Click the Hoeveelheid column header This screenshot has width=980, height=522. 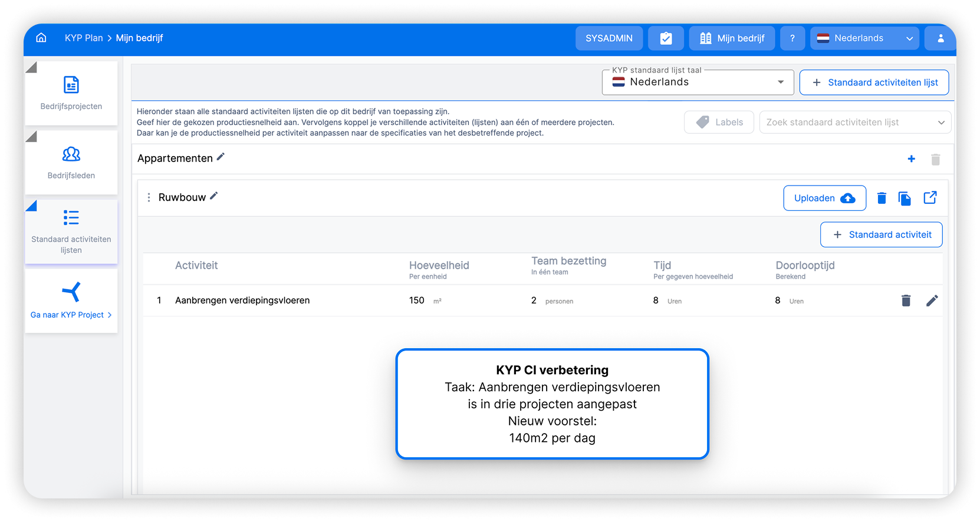point(439,266)
